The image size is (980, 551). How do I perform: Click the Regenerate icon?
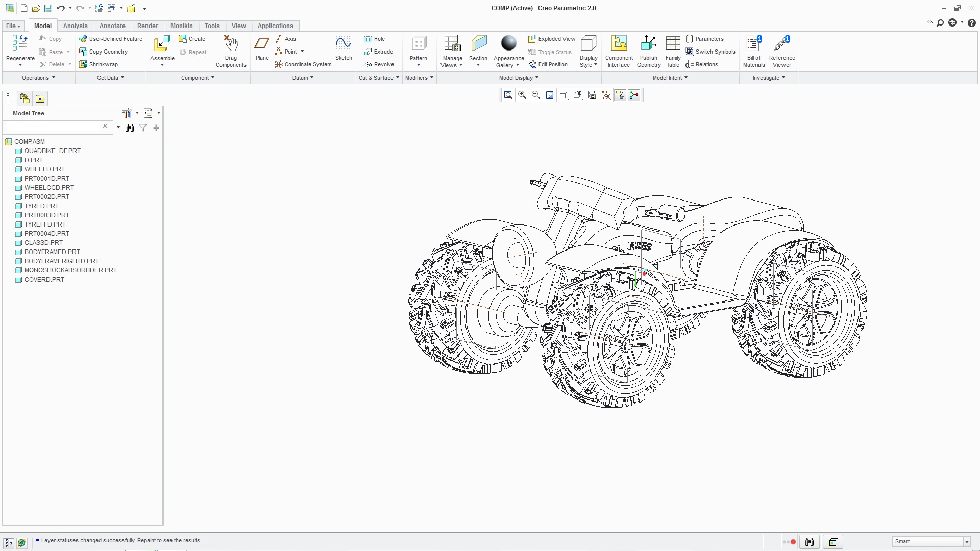pyautogui.click(x=20, y=43)
